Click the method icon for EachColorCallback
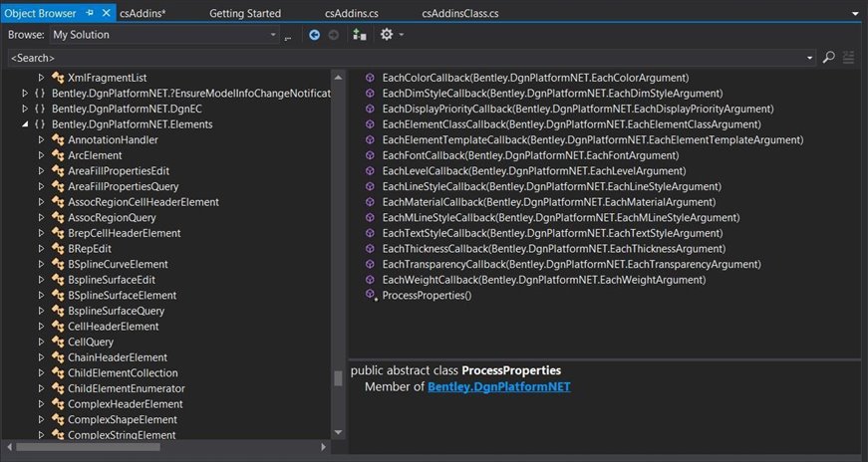The width and height of the screenshot is (868, 462). click(x=370, y=78)
